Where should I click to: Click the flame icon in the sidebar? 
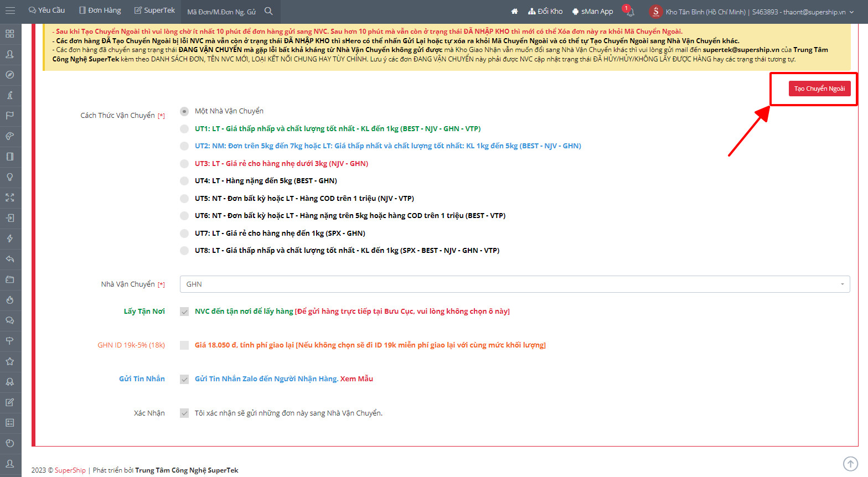pyautogui.click(x=10, y=300)
